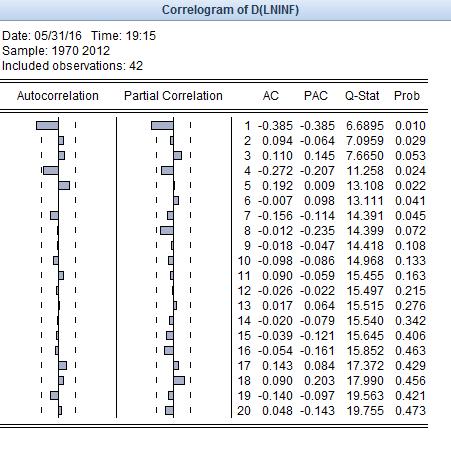451x451 pixels.
Task: Click the lag 1 autocorrelation bar
Action: coord(47,126)
